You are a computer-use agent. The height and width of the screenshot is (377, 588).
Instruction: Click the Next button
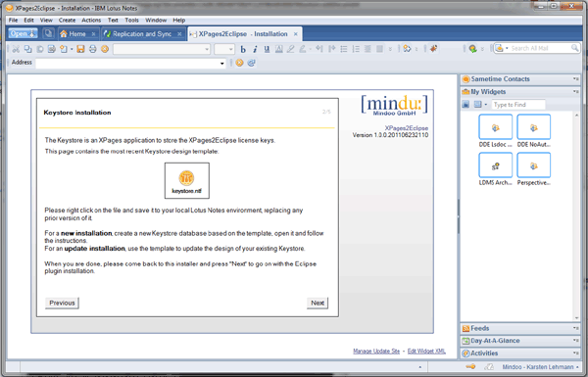[x=318, y=303]
